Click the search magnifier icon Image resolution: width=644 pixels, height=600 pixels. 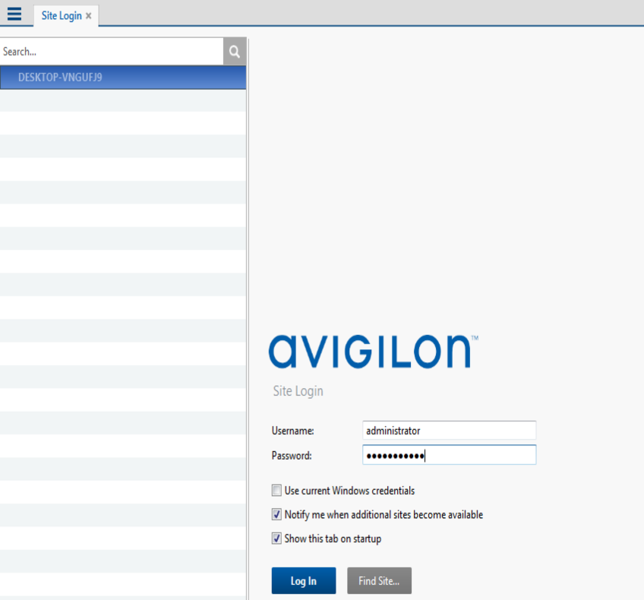point(235,51)
